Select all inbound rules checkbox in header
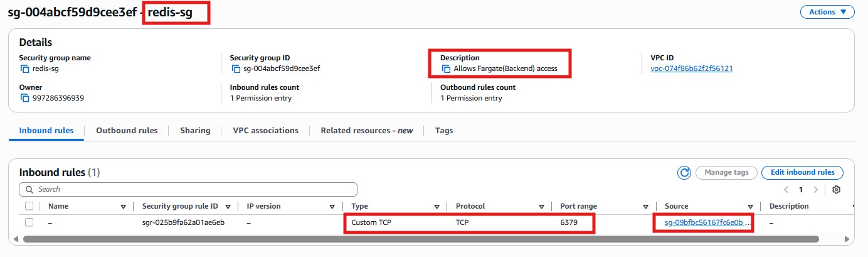The width and height of the screenshot is (868, 257). click(29, 206)
